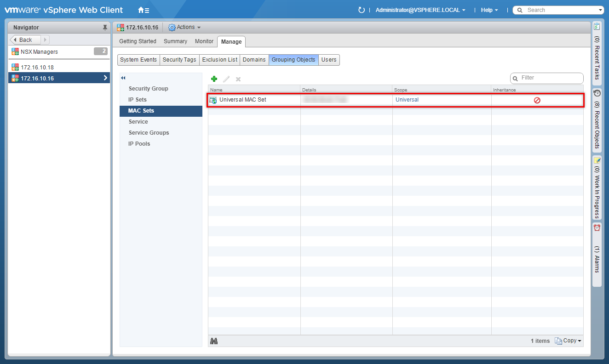Select IP Sets in the grouping list
Viewport: 609px width, 364px height.
click(138, 100)
